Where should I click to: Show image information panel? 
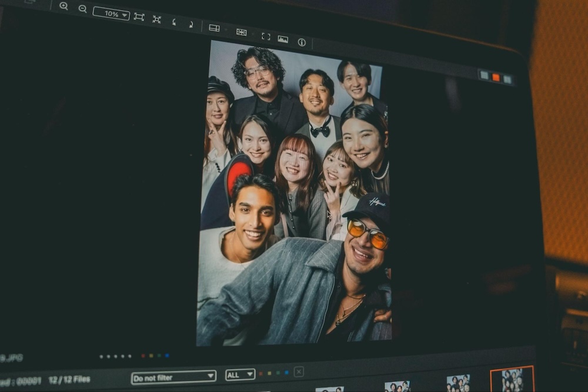[x=302, y=42]
